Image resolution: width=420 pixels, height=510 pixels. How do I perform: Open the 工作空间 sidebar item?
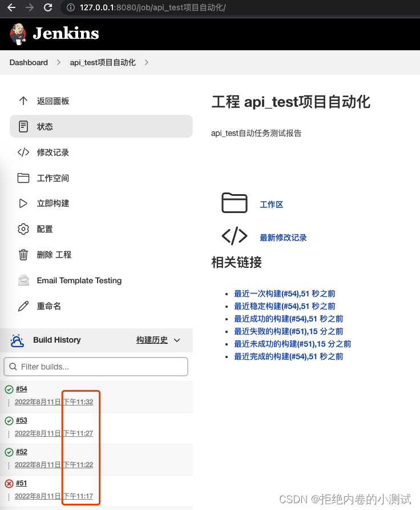(53, 178)
